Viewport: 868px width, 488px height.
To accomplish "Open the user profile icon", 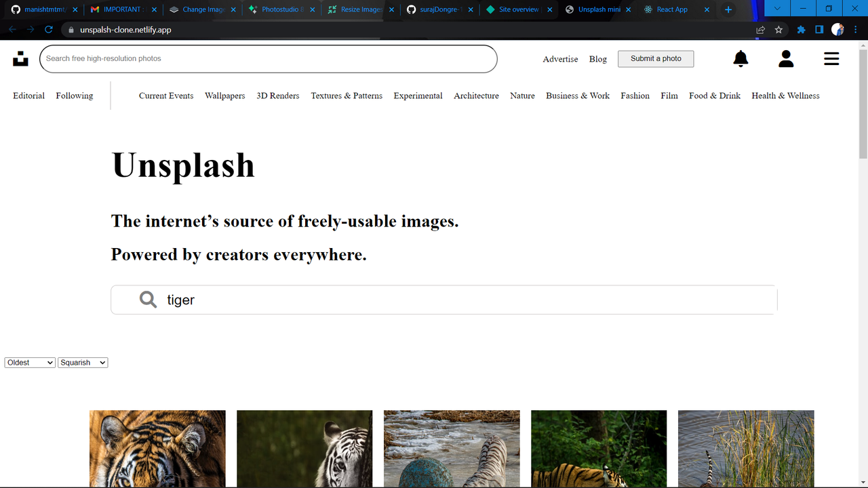I will (786, 59).
